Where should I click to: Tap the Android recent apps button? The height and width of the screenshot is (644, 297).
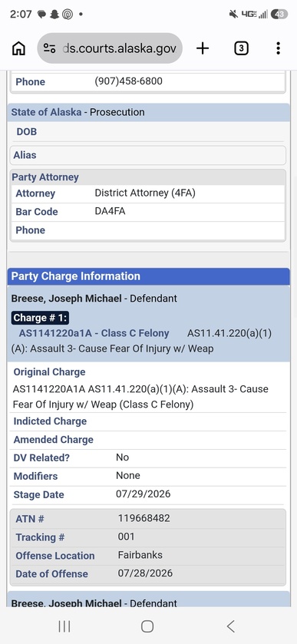pos(64,626)
